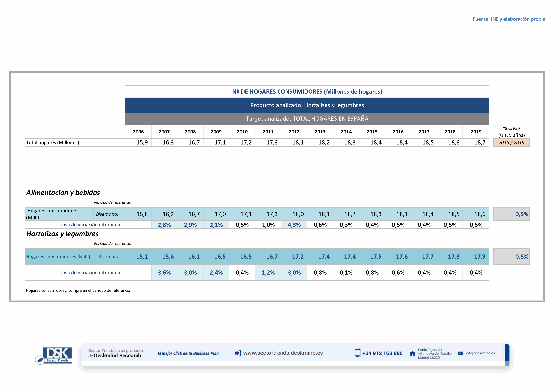
Task: Click the +34 912 163 886 phone number
Action: pos(382,353)
